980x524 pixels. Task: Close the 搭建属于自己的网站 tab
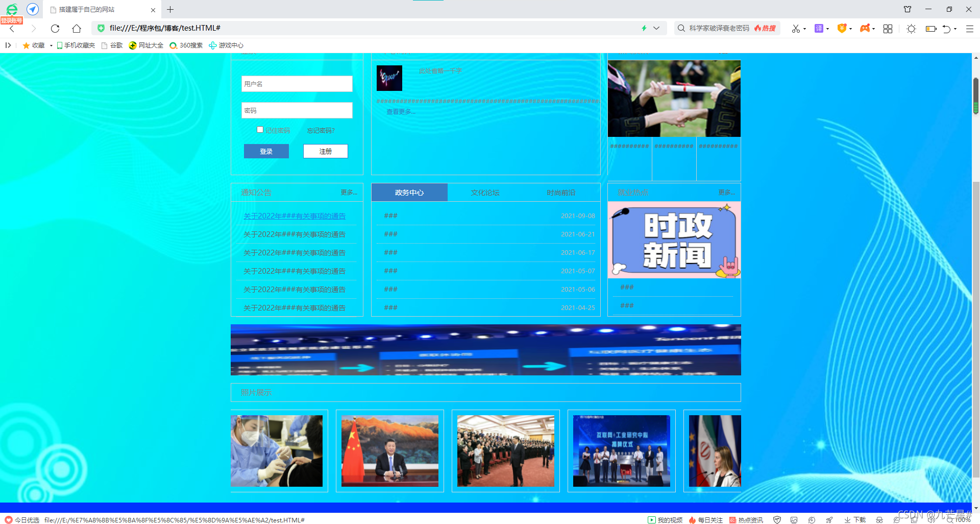pyautogui.click(x=153, y=10)
